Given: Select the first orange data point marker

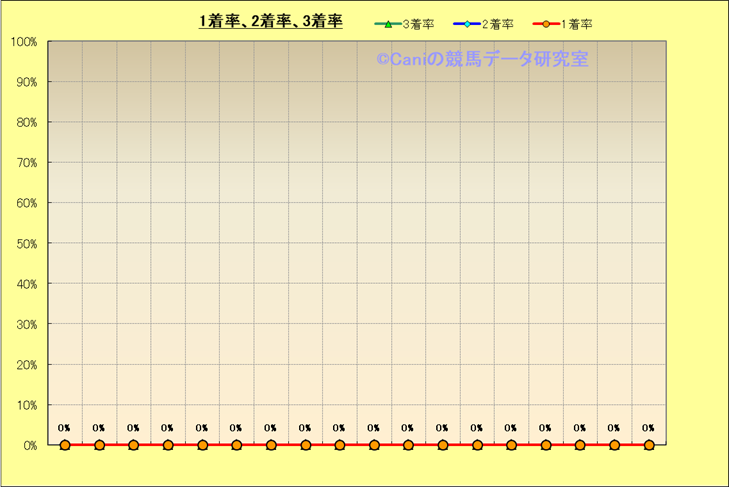Looking at the screenshot, I should pos(65,445).
